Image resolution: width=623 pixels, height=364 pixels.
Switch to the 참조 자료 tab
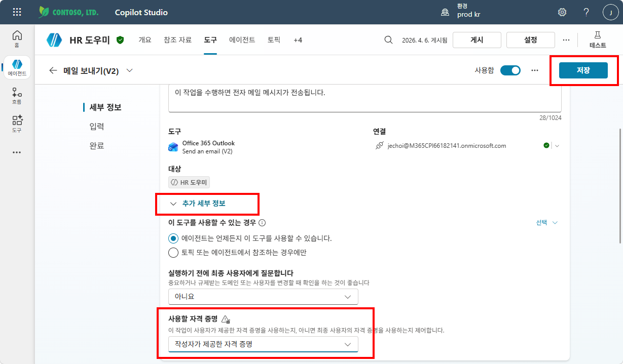click(177, 39)
